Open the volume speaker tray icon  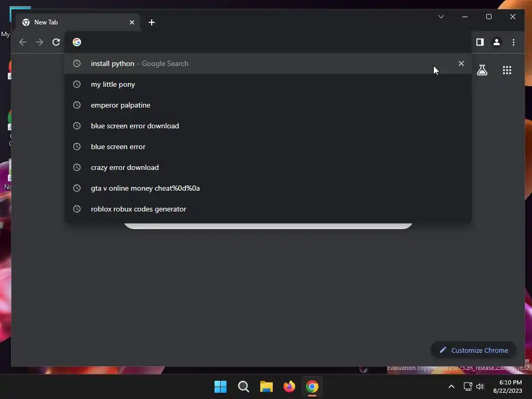click(x=480, y=387)
